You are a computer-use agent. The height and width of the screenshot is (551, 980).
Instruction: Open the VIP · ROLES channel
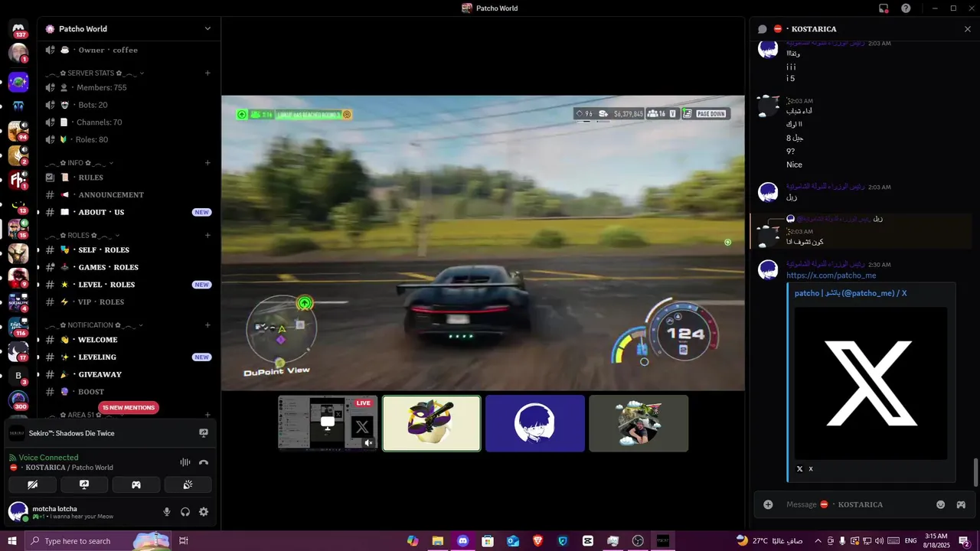coord(127,302)
